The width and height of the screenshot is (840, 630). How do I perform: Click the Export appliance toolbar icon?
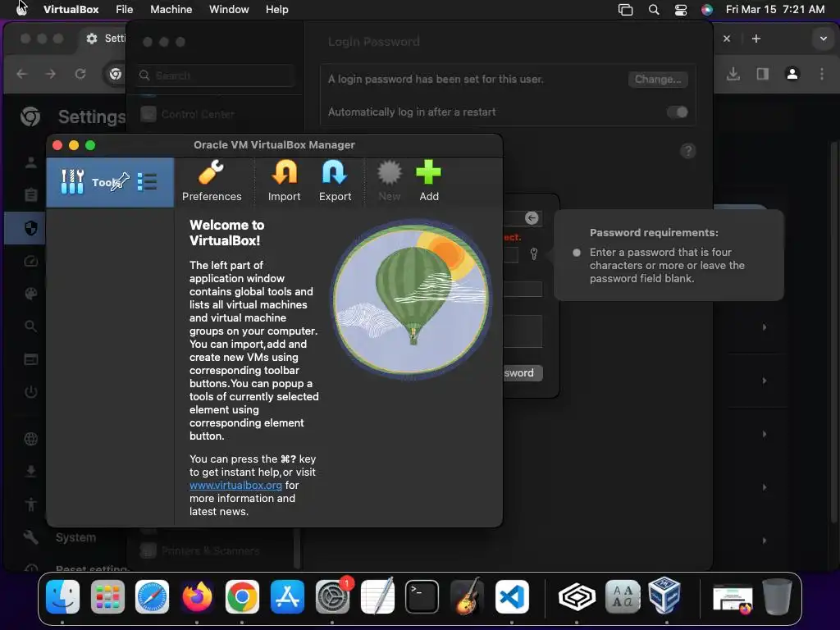tap(335, 181)
